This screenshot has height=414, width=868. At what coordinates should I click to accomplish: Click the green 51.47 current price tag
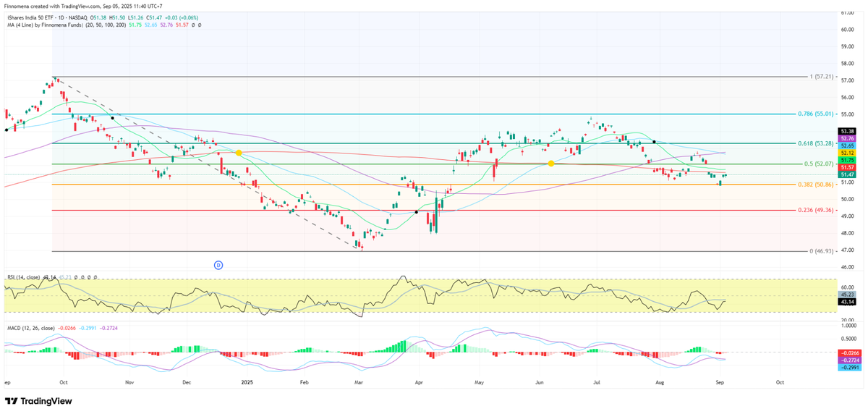[x=847, y=174]
